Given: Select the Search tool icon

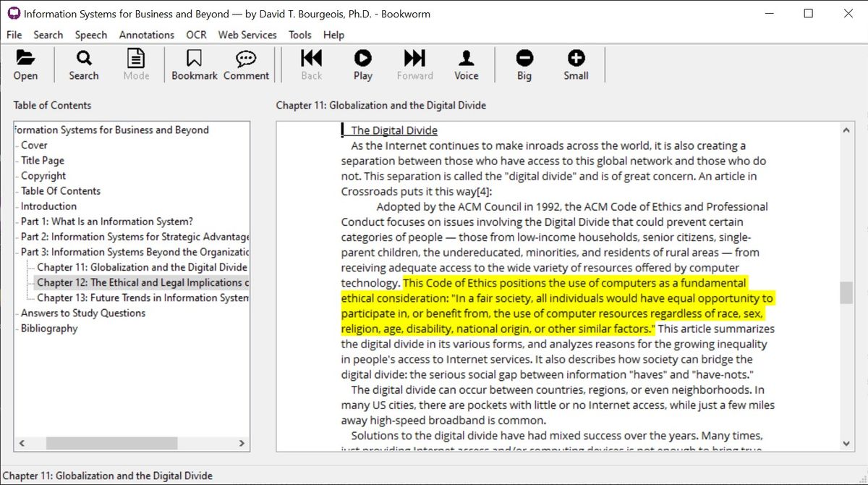Looking at the screenshot, I should [x=83, y=64].
